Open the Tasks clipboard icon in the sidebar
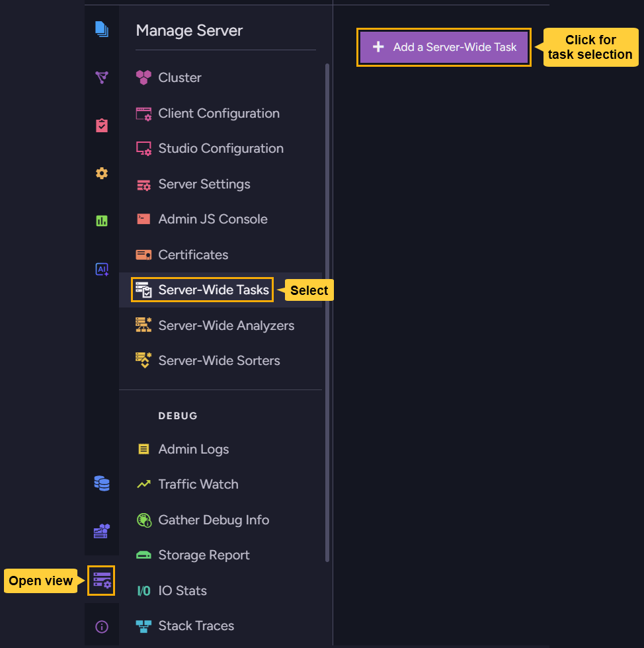The height and width of the screenshot is (648, 644). tap(102, 125)
